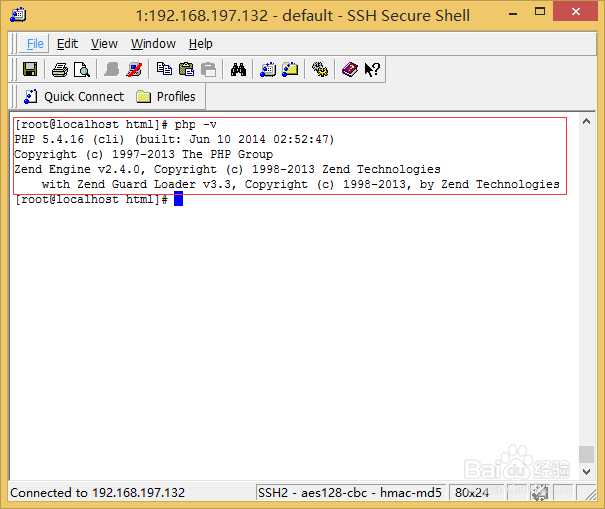Open the View menu
Viewport: 605px width, 509px height.
[x=104, y=44]
